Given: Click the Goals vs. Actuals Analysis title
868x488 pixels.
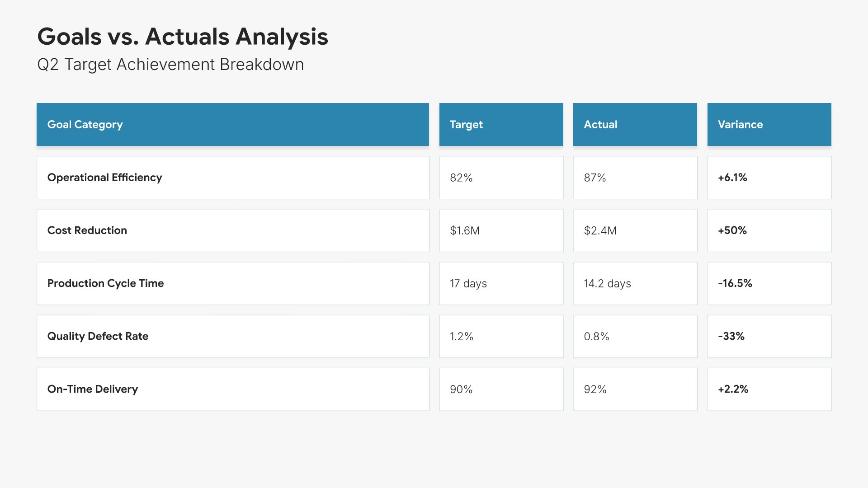Looking at the screenshot, I should pos(183,37).
